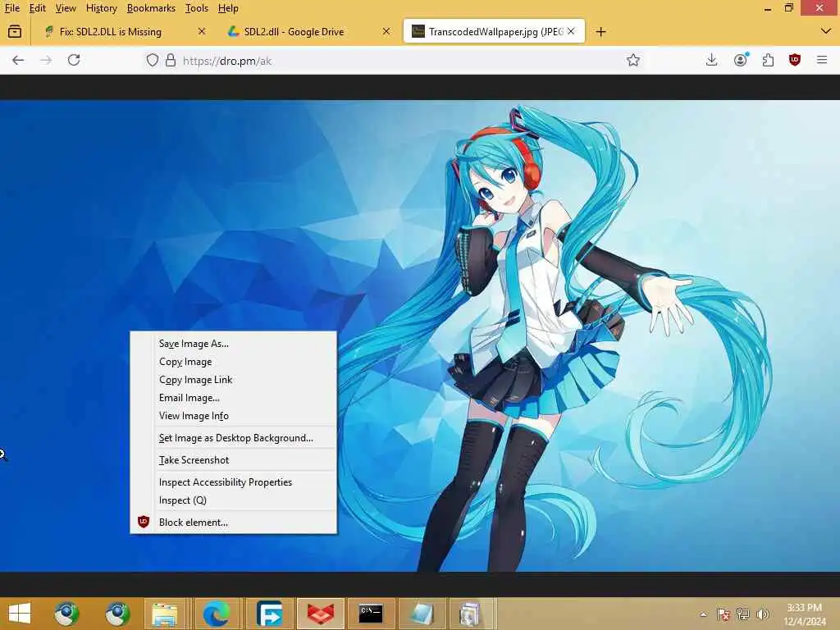Close the TranscodedWallpaper.jpg tab
This screenshot has width=840, height=630.
tap(571, 32)
